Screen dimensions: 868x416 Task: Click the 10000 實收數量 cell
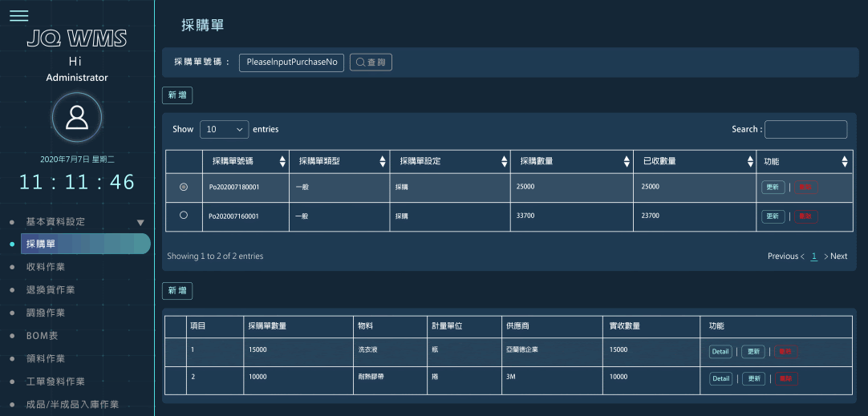651,380
